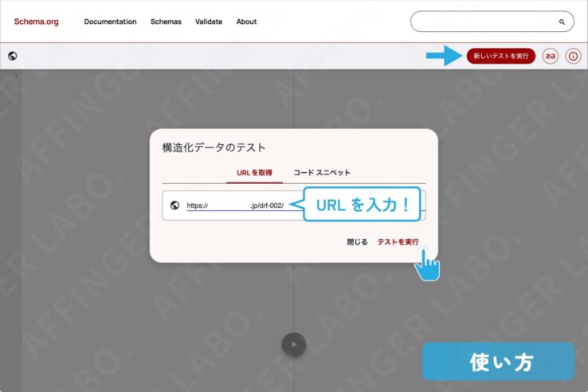Run the test with テストを実行
This screenshot has width=588, height=392.
[398, 242]
